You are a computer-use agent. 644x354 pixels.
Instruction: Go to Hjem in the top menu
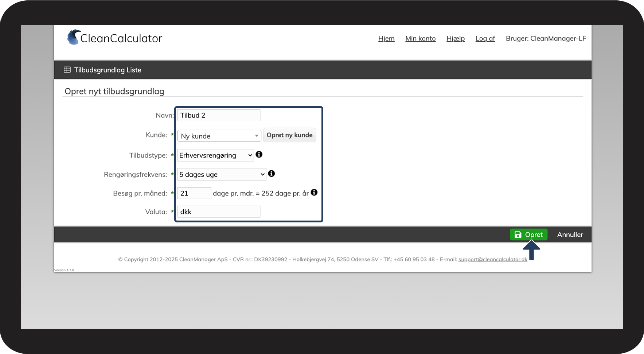[x=386, y=39]
